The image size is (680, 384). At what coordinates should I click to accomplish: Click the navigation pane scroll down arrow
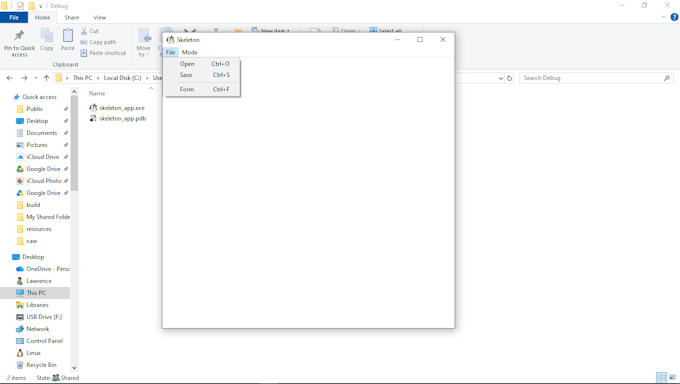pos(74,368)
